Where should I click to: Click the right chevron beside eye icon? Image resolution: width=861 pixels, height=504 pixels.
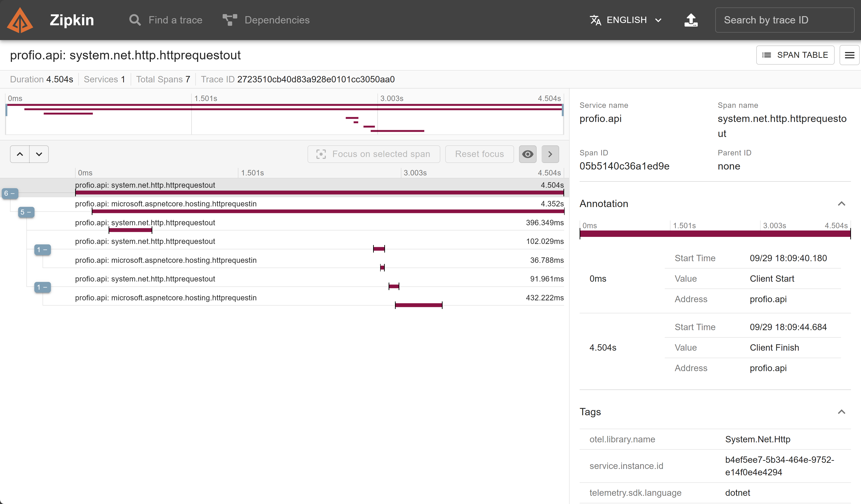(x=550, y=154)
